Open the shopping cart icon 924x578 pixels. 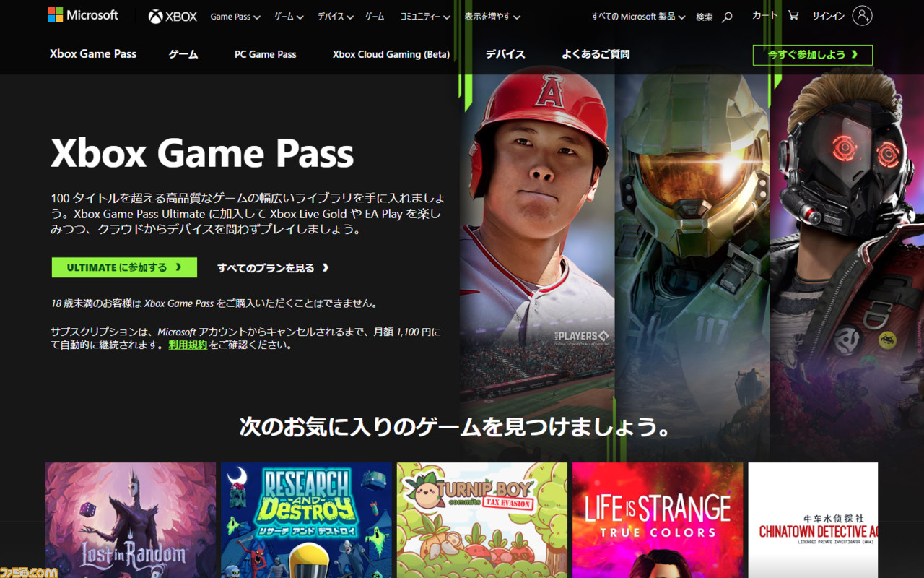coord(793,15)
